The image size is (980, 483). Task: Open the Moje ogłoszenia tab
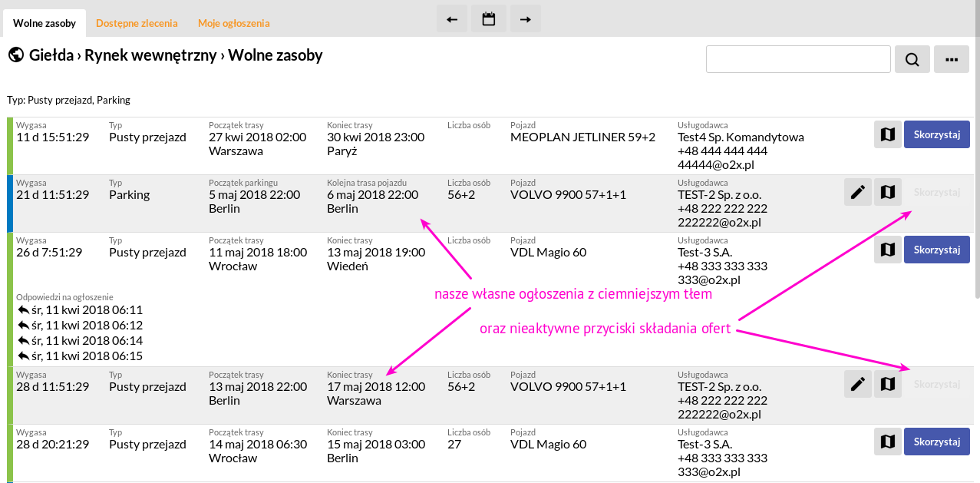point(233,24)
